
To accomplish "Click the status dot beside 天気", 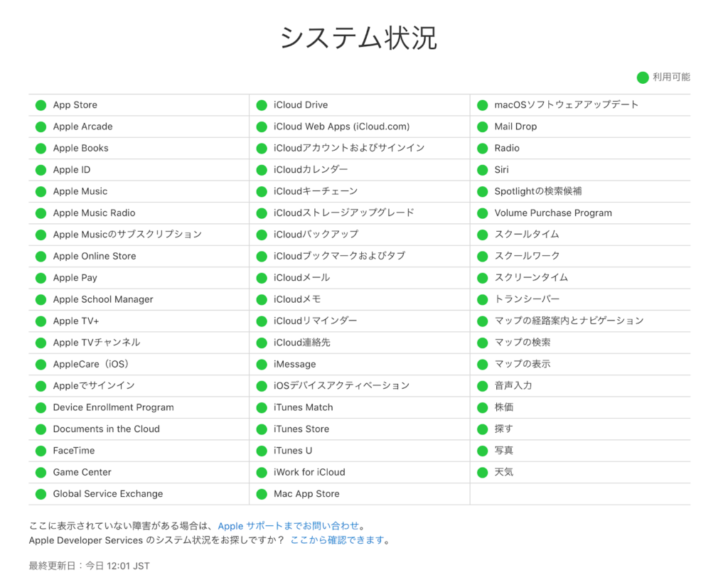I will 482,472.
